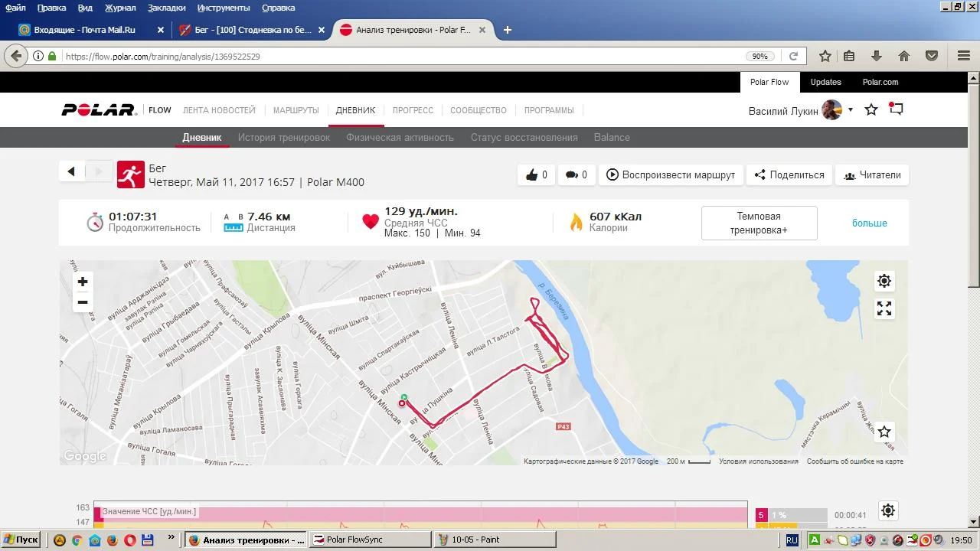Click the green route start marker on the map
The height and width of the screenshot is (551, 980).
click(x=404, y=397)
